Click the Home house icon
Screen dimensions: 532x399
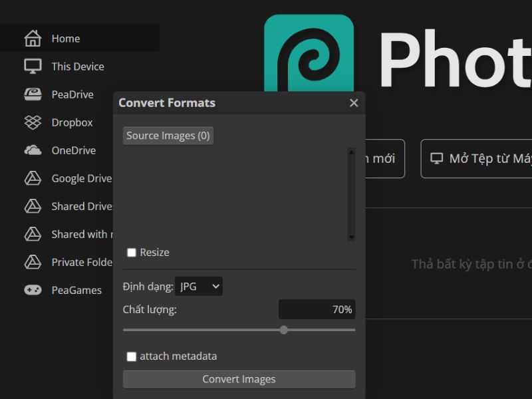tap(33, 38)
